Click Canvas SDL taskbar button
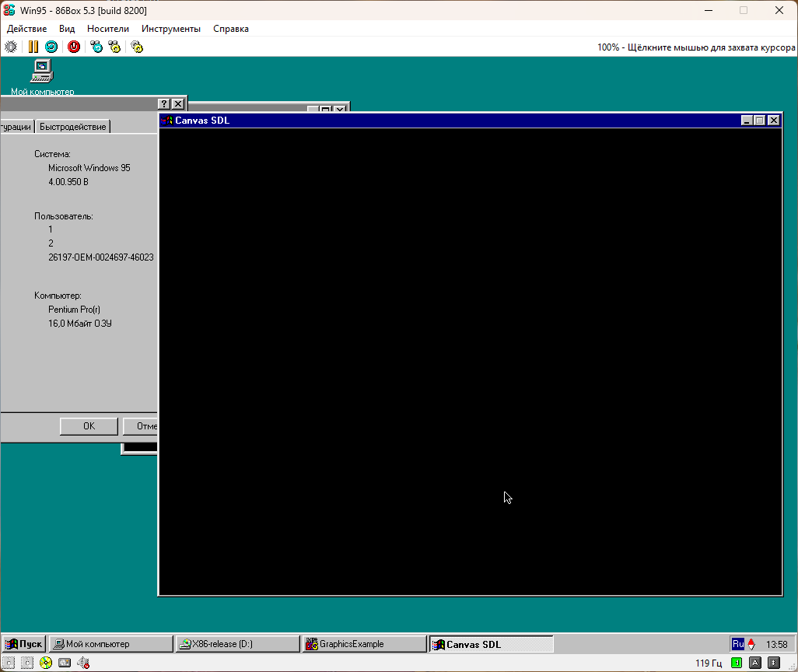 tap(491, 644)
